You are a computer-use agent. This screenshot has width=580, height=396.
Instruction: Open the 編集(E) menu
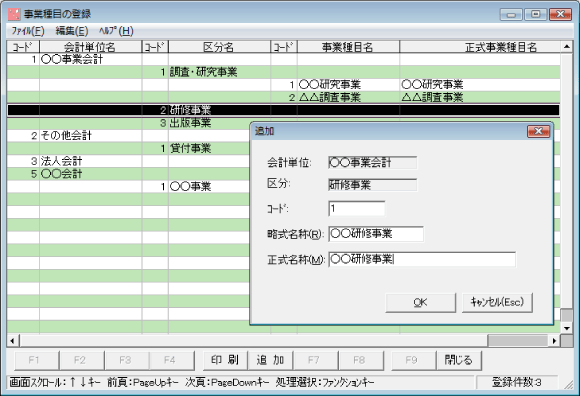[x=72, y=31]
